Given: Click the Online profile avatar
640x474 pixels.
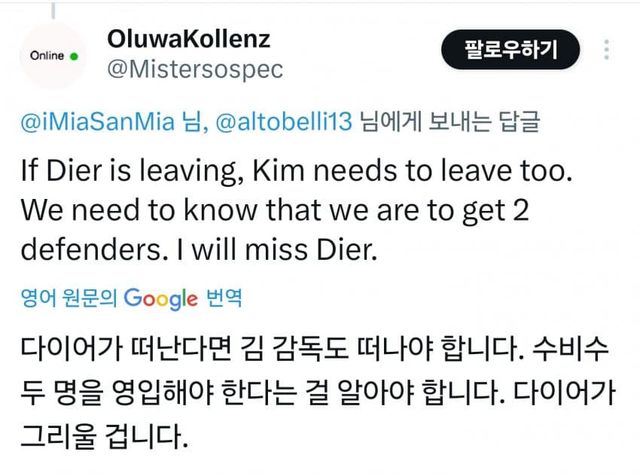Looking at the screenshot, I should 54,56.
